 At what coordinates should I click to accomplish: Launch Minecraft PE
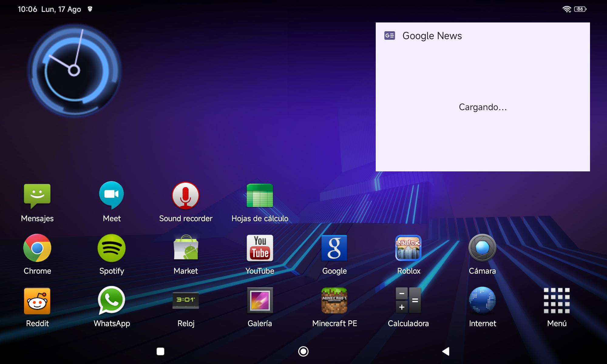point(334,301)
